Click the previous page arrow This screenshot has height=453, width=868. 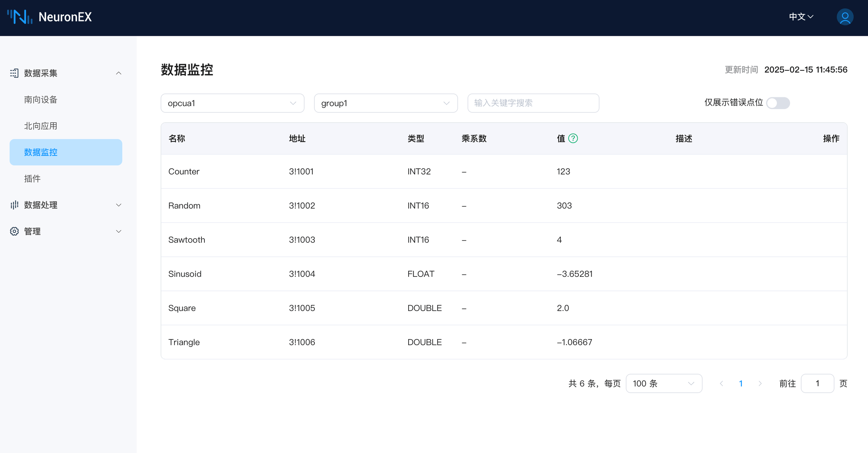[x=722, y=383]
